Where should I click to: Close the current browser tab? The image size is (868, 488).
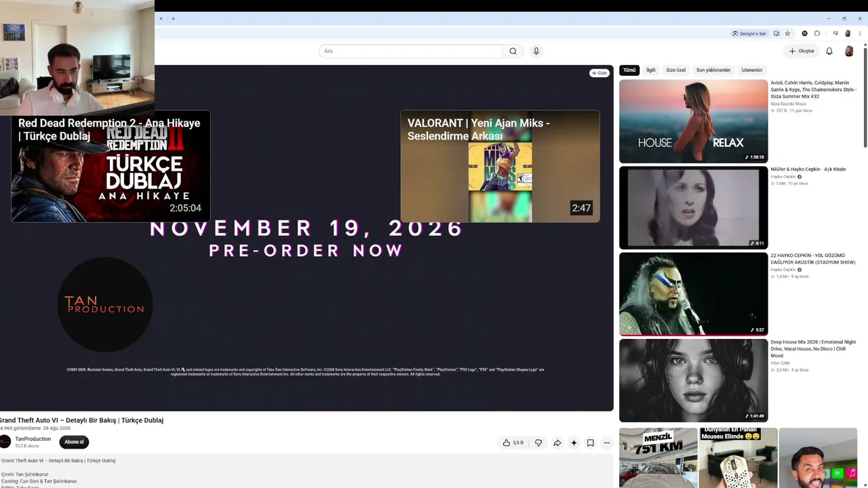click(161, 18)
